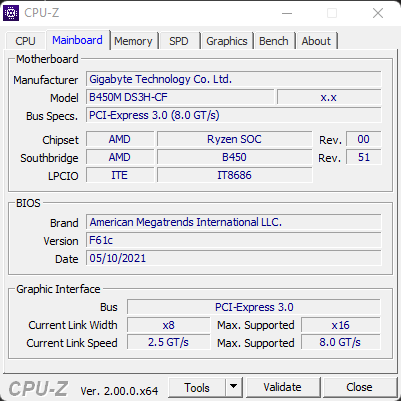Click the Validate button

point(283,387)
